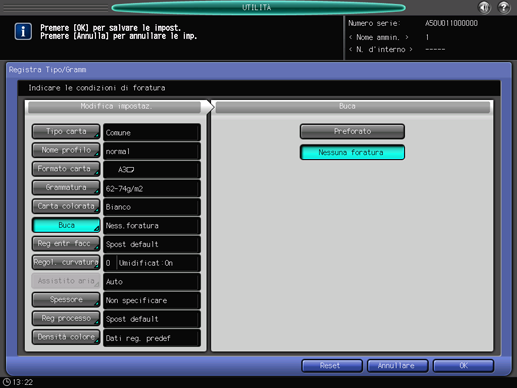Screen dimensions: 517x388
Task: Click the 13:22 time display
Action: point(23,382)
